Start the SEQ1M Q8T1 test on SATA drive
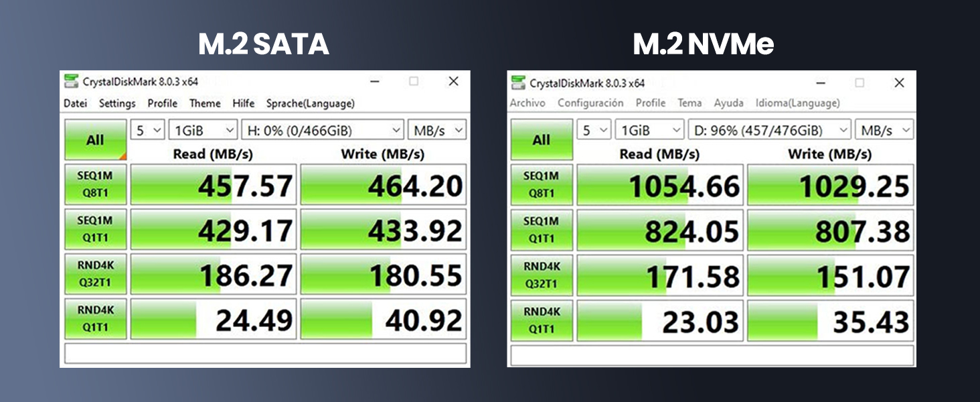 pyautogui.click(x=94, y=184)
